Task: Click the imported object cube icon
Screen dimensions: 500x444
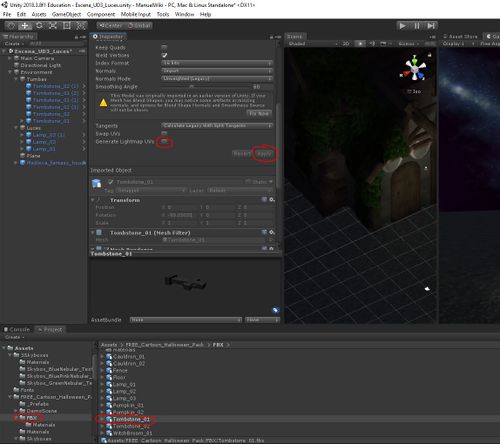Action: [97, 183]
